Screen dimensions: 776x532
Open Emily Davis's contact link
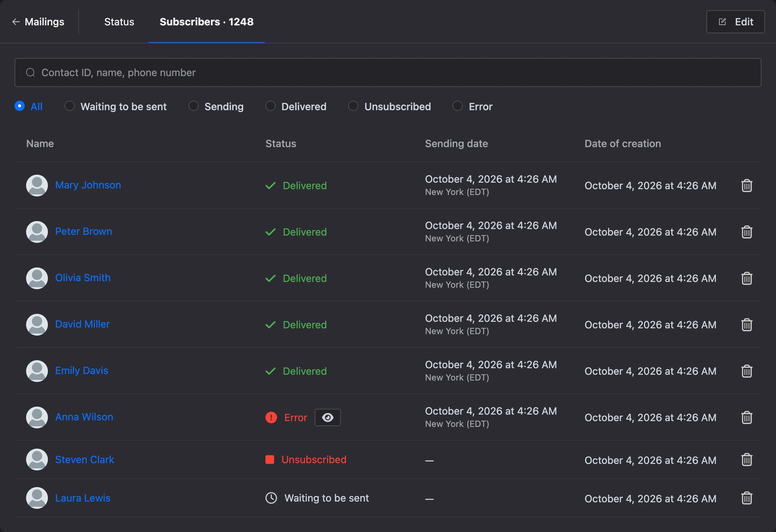pyautogui.click(x=82, y=370)
